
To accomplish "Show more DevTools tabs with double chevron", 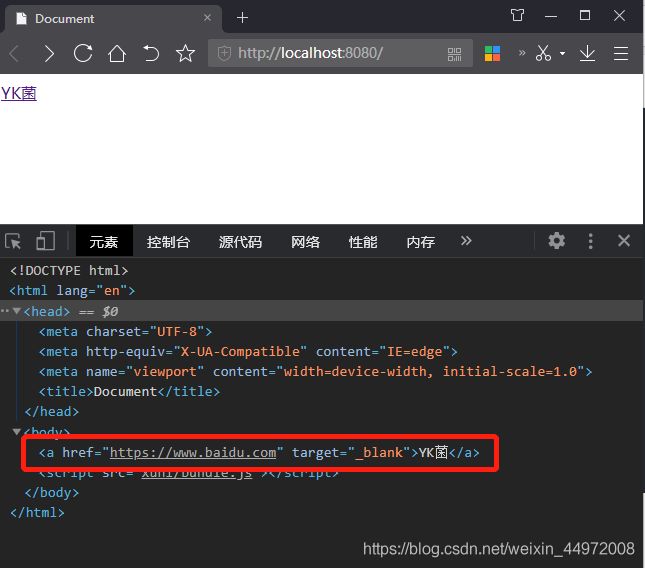I will point(466,241).
